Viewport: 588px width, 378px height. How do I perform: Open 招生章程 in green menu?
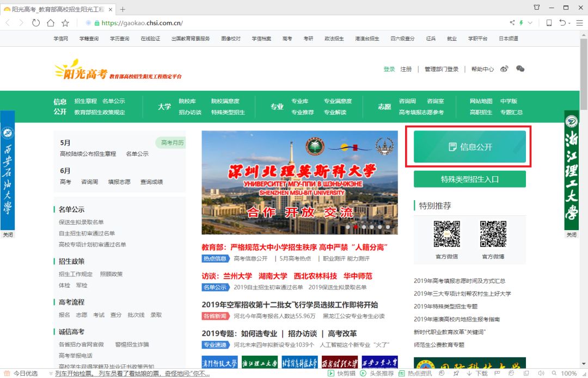(85, 101)
